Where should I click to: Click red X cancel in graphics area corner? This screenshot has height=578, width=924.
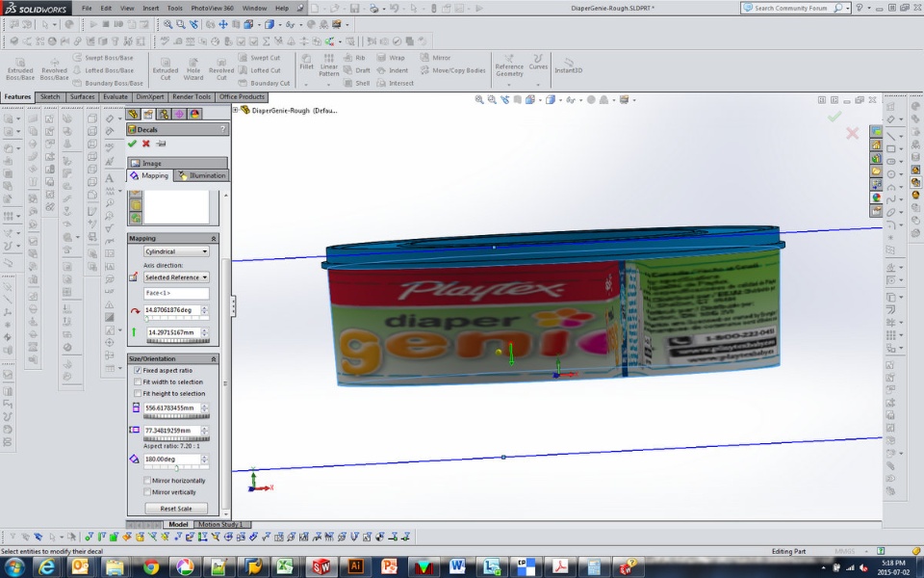pyautogui.click(x=852, y=133)
